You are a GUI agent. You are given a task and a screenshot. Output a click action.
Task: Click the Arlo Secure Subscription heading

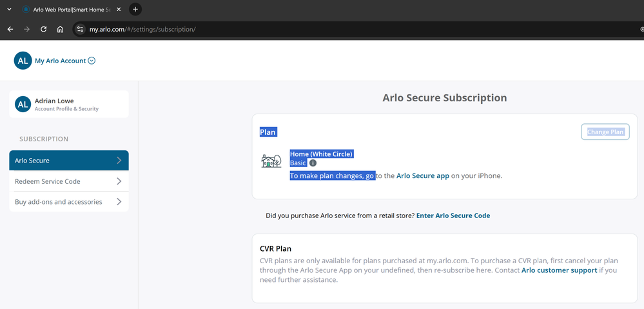(445, 98)
